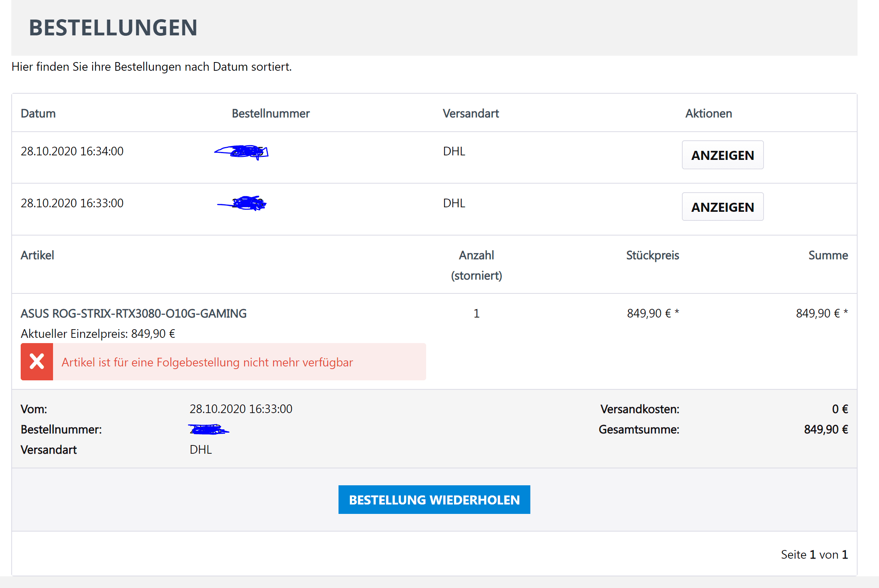Click the Stückpreis column header

pyautogui.click(x=652, y=255)
